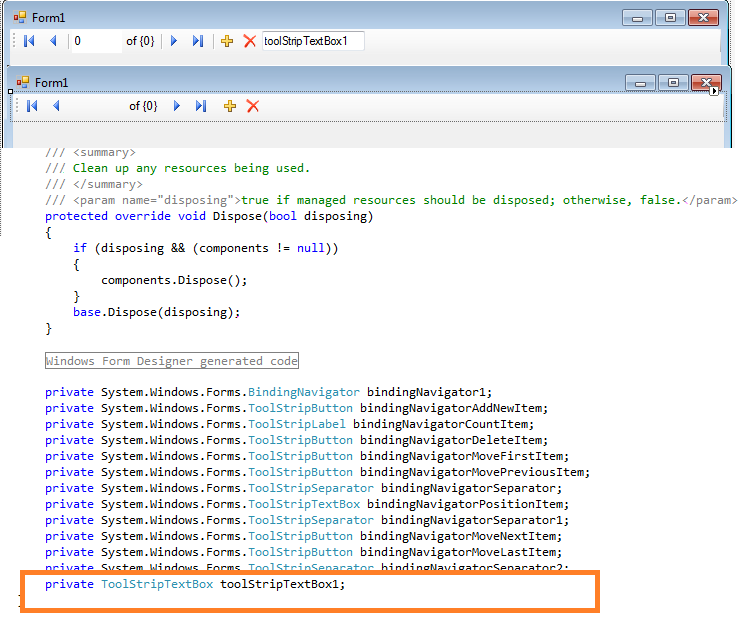Viewport: 745px width, 627px height.
Task: Click Move Previous arrow in top Form1 navigator
Action: tap(53, 41)
